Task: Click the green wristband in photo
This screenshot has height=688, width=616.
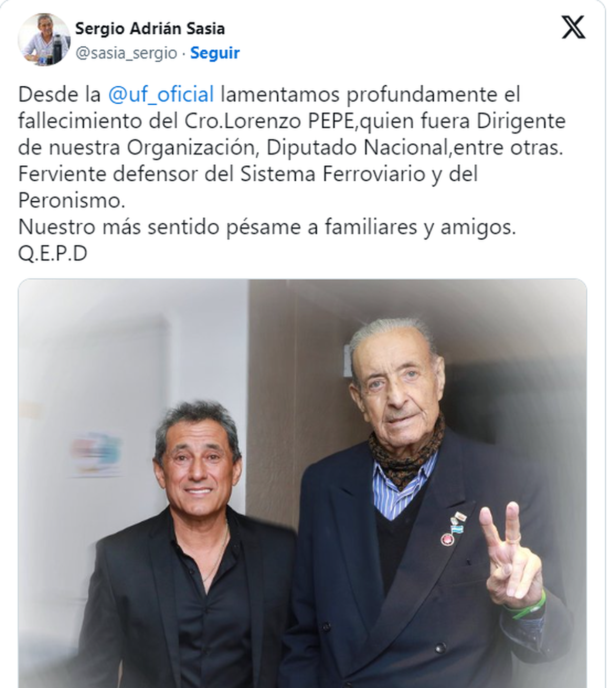Action: 525,607
